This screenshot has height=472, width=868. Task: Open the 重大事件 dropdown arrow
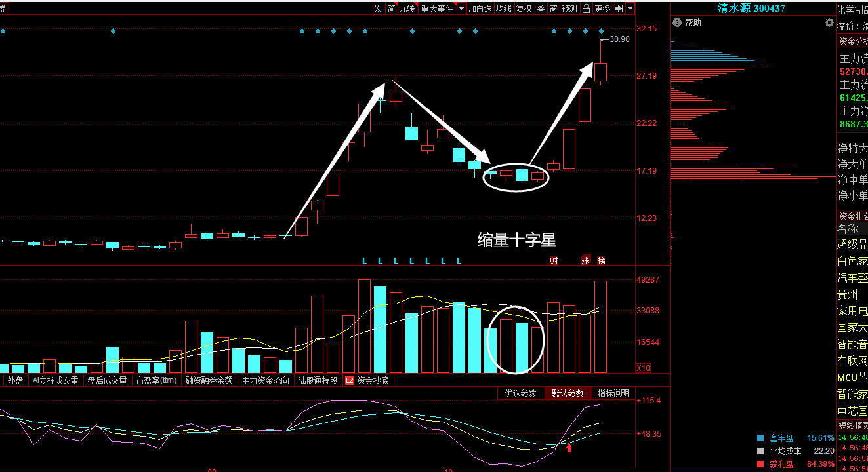(x=461, y=7)
